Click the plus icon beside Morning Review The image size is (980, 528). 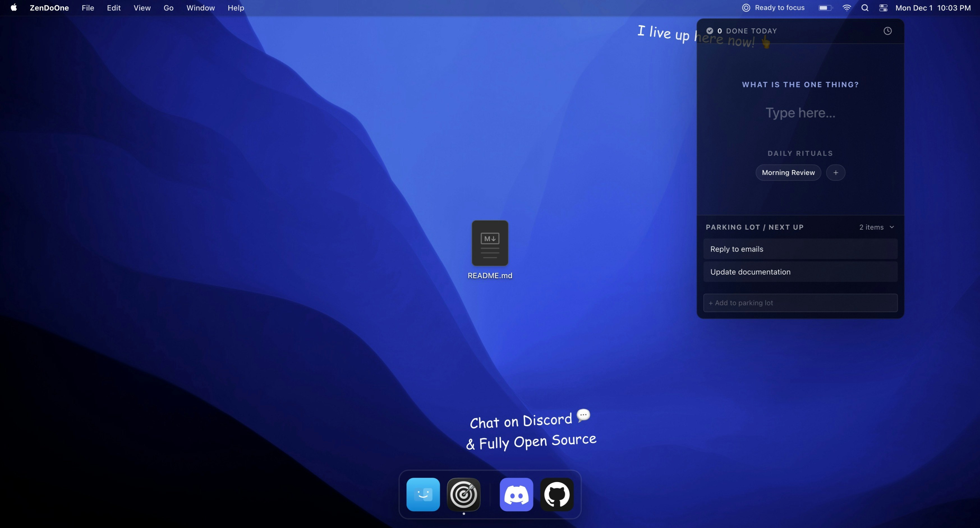(x=836, y=172)
